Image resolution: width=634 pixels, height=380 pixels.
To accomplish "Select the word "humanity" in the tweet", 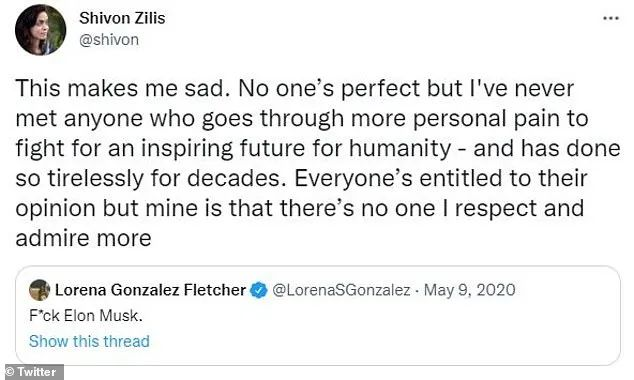I will [x=399, y=149].
